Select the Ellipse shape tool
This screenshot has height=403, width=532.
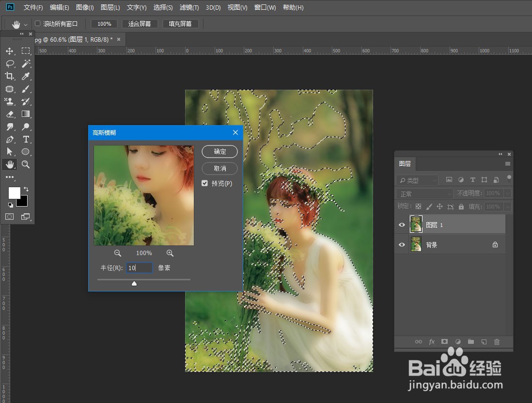click(26, 152)
